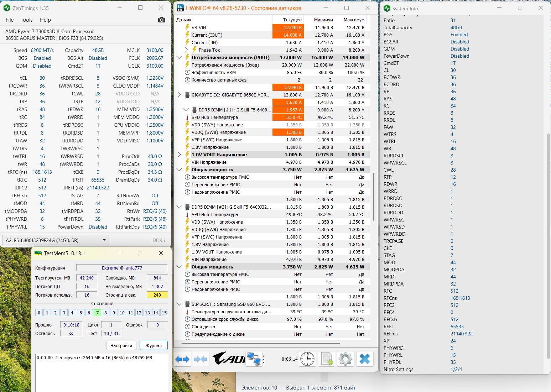The image size is (551, 392).
Task: Click the tRFC (ns) value 165.1613 in ZenTimings
Action: [x=42, y=172]
